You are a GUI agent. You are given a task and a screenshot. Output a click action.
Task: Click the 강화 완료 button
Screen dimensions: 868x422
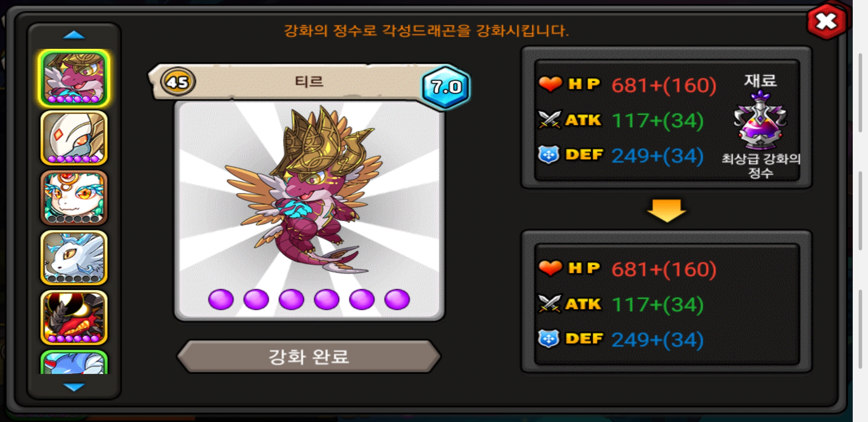point(309,356)
